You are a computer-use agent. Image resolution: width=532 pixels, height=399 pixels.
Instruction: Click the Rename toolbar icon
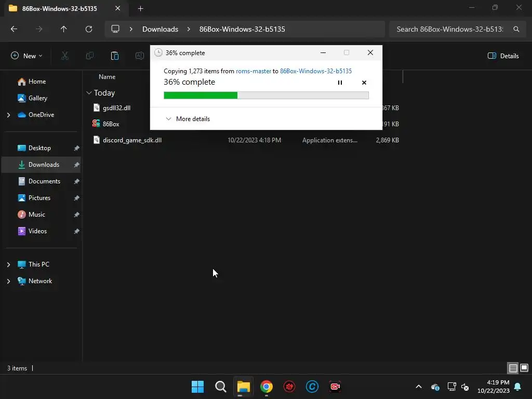tap(139, 56)
